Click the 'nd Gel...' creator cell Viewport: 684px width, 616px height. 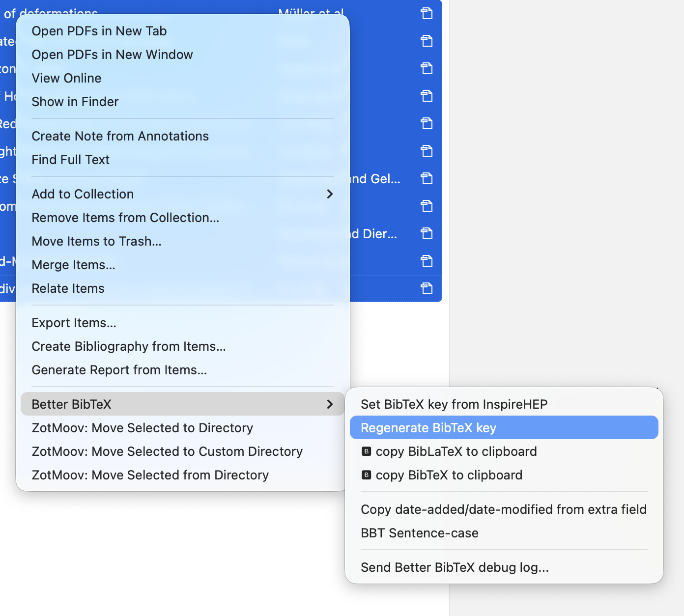click(375, 179)
